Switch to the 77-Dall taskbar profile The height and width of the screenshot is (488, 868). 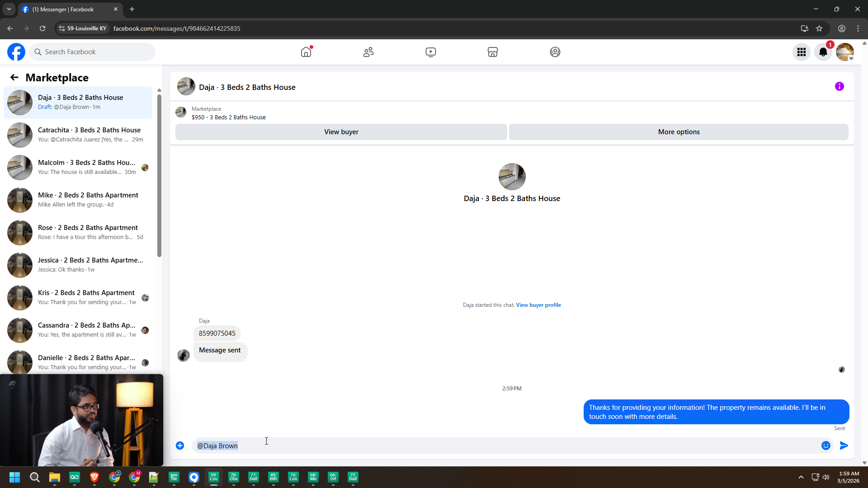254,477
